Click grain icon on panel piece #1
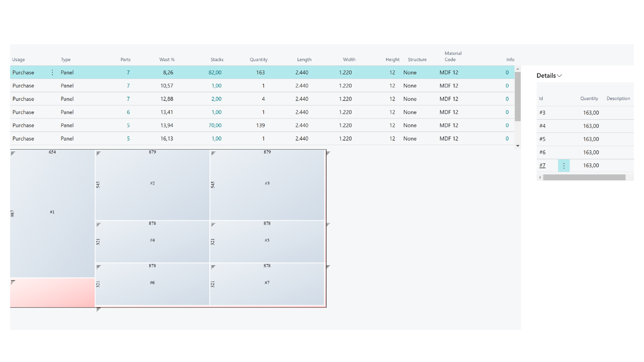644x362 pixels. coord(13,153)
